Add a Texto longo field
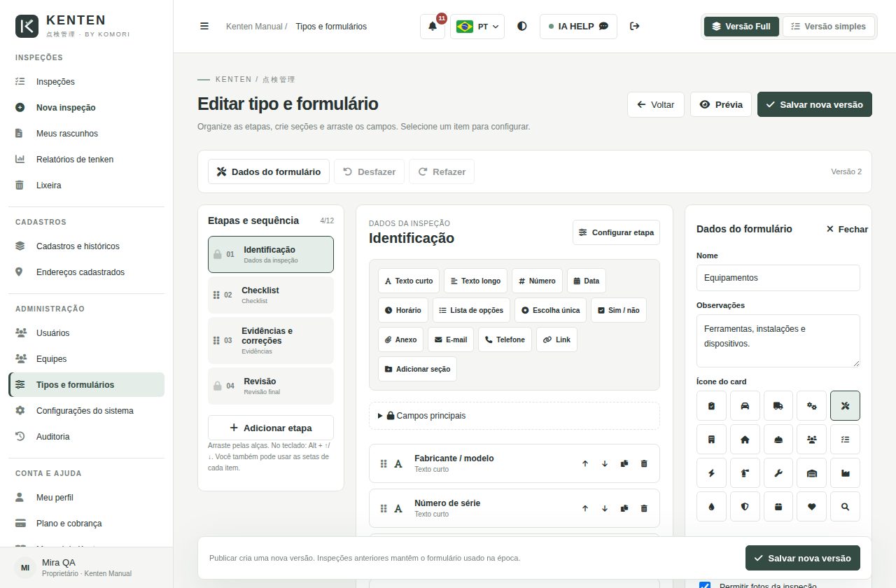The width and height of the screenshot is (896, 588). coord(475,281)
